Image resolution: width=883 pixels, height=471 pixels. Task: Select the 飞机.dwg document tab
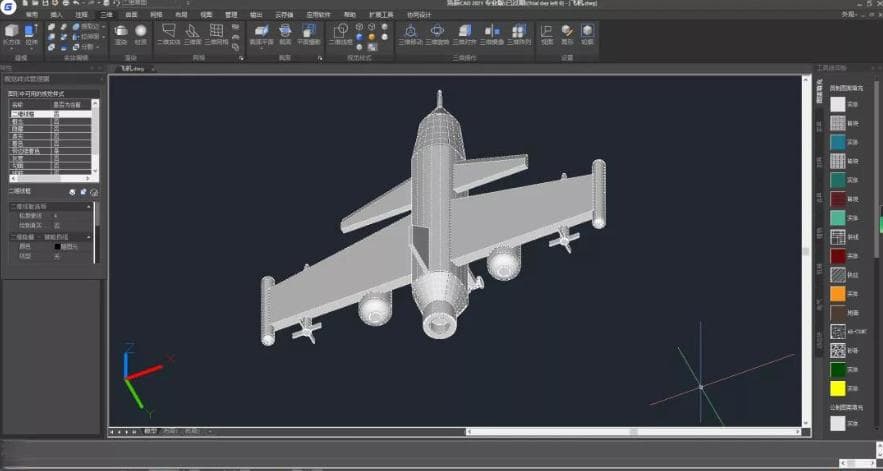pyautogui.click(x=133, y=69)
